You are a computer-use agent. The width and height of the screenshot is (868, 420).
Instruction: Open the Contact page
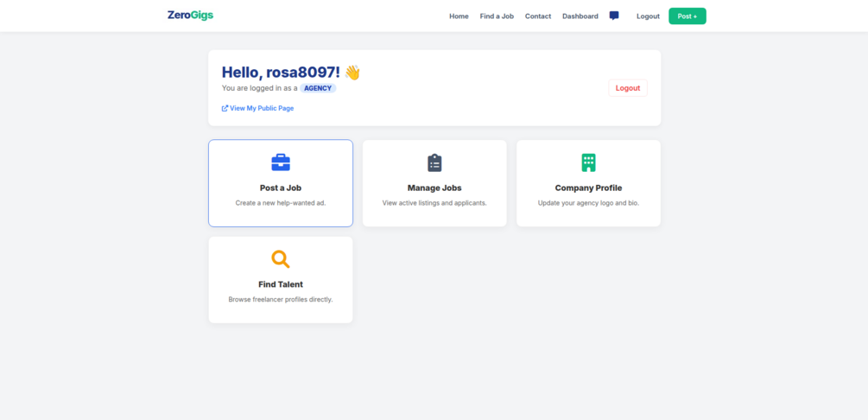point(538,16)
